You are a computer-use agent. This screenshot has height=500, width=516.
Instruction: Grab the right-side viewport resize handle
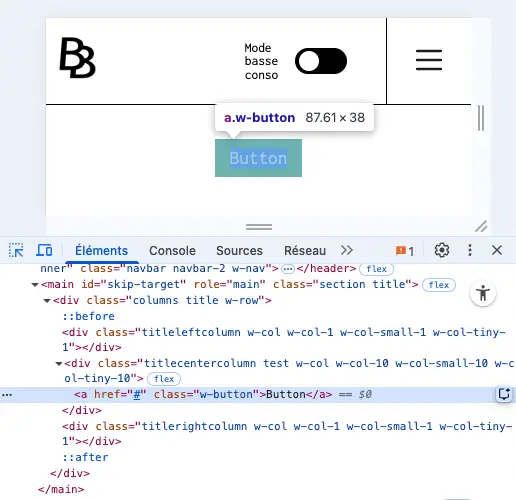click(481, 118)
